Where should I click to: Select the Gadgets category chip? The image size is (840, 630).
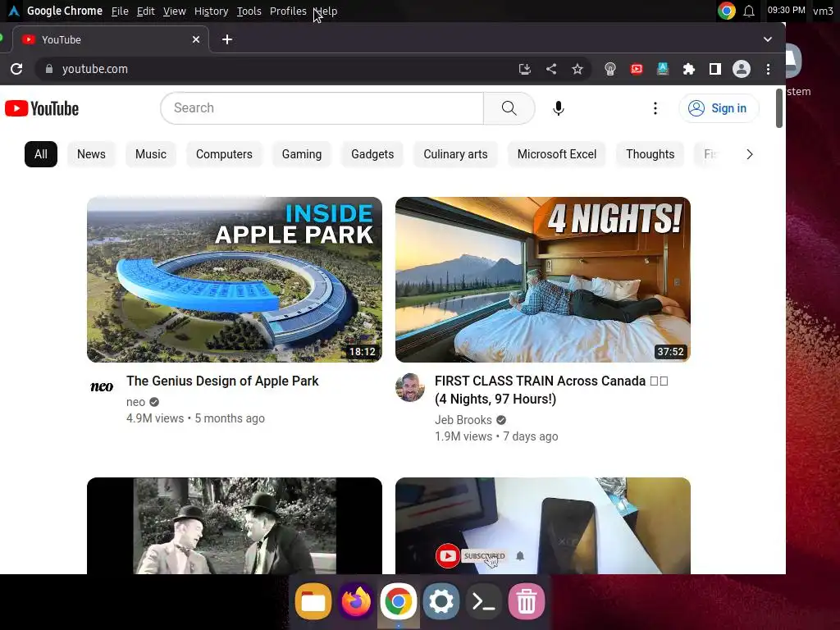(x=372, y=154)
